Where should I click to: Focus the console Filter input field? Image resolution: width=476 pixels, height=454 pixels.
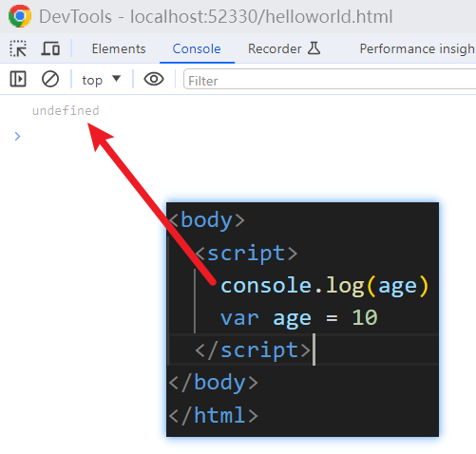[330, 80]
